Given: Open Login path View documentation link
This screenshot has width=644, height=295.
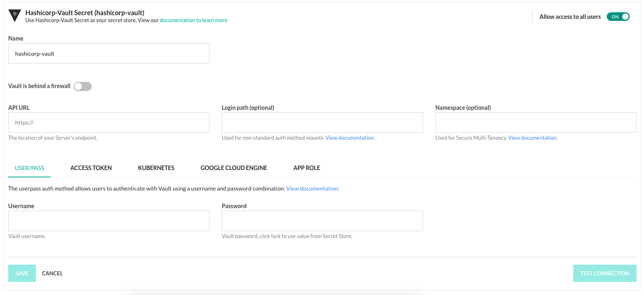Looking at the screenshot, I should 350,138.
